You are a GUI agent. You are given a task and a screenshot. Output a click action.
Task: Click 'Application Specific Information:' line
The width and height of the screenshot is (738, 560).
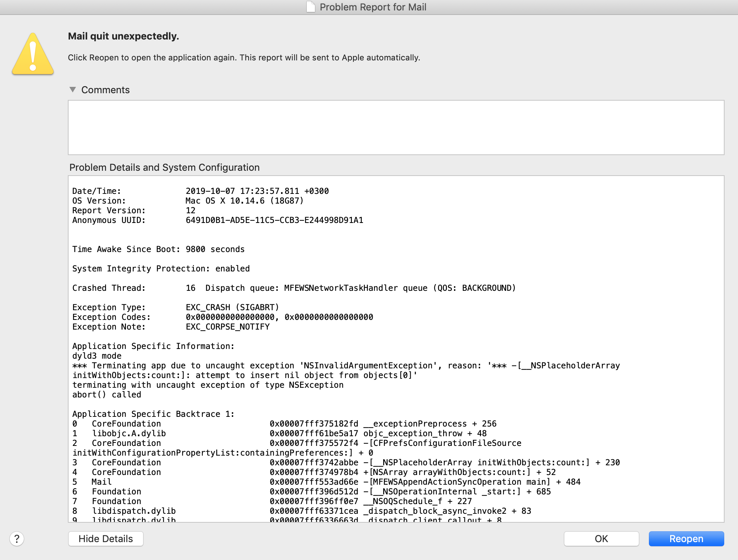[153, 346]
